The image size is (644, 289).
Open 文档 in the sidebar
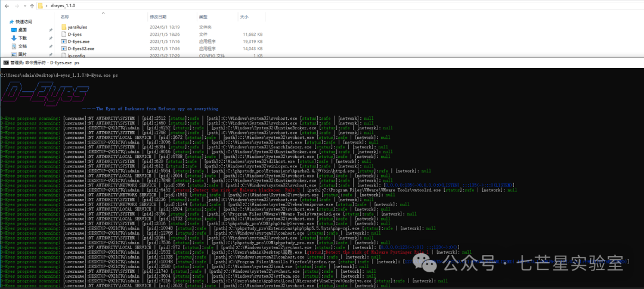pos(23,46)
